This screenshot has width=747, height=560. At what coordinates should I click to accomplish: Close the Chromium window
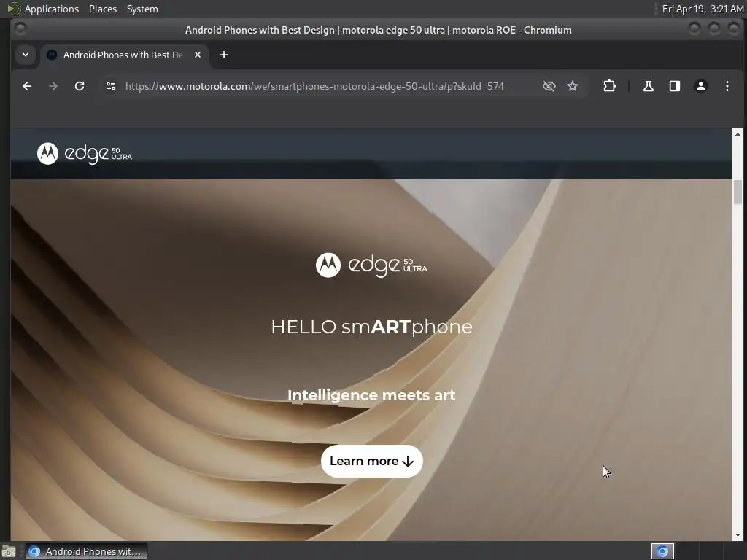tap(734, 28)
